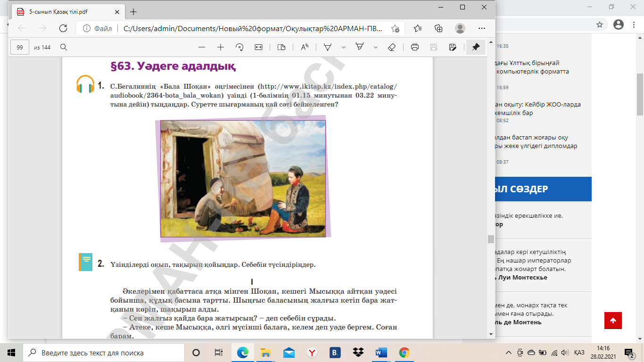Open Highlight color options dropdown
The height and width of the screenshot is (362, 644).
376,47
